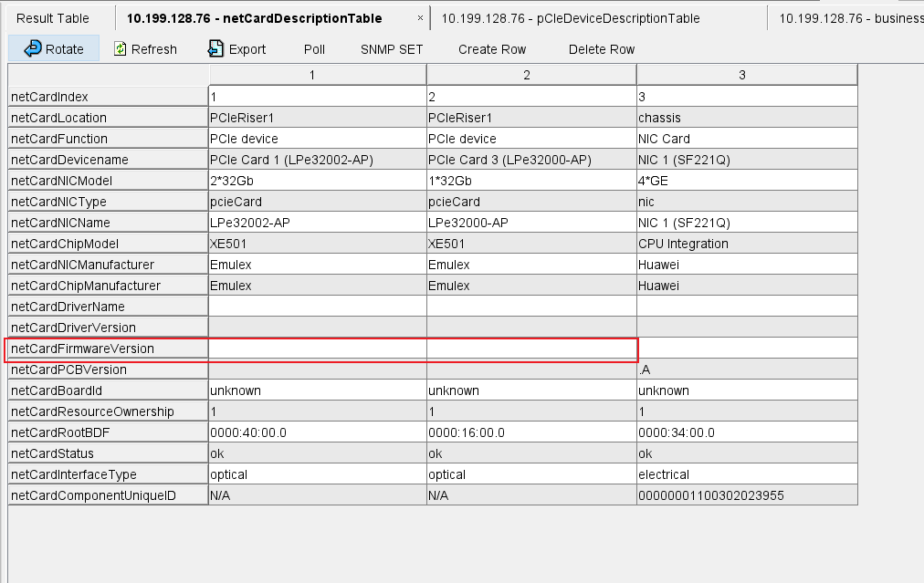Click Delete Row button
The height and width of the screenshot is (583, 924).
pos(602,49)
